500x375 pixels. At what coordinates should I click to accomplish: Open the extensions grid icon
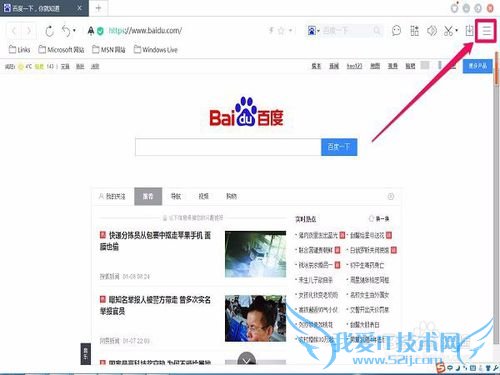(x=414, y=31)
